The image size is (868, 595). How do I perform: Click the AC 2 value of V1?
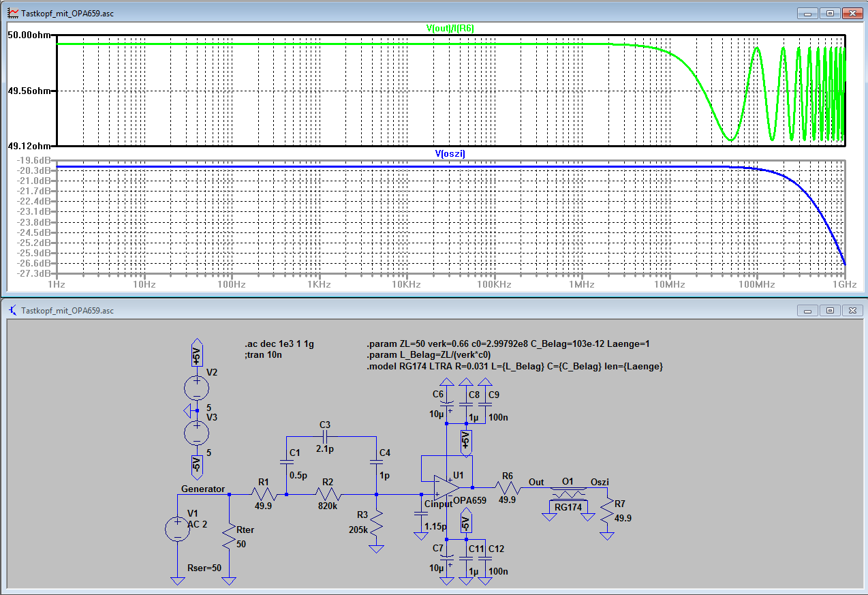pyautogui.click(x=199, y=524)
